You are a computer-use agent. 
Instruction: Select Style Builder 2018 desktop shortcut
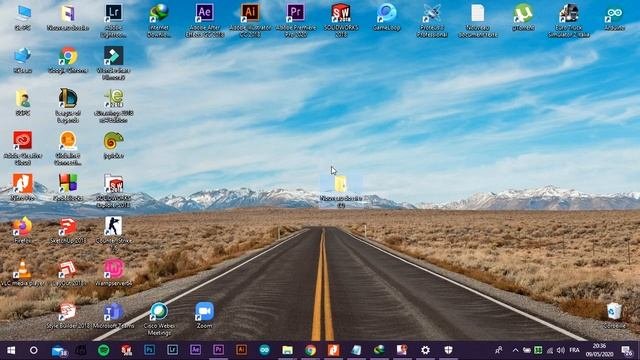68,316
